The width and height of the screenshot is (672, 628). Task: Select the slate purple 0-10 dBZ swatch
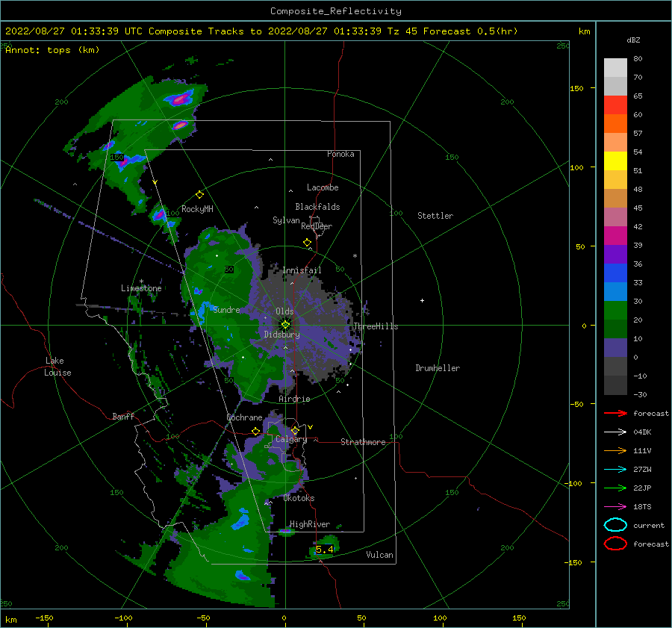tap(615, 347)
